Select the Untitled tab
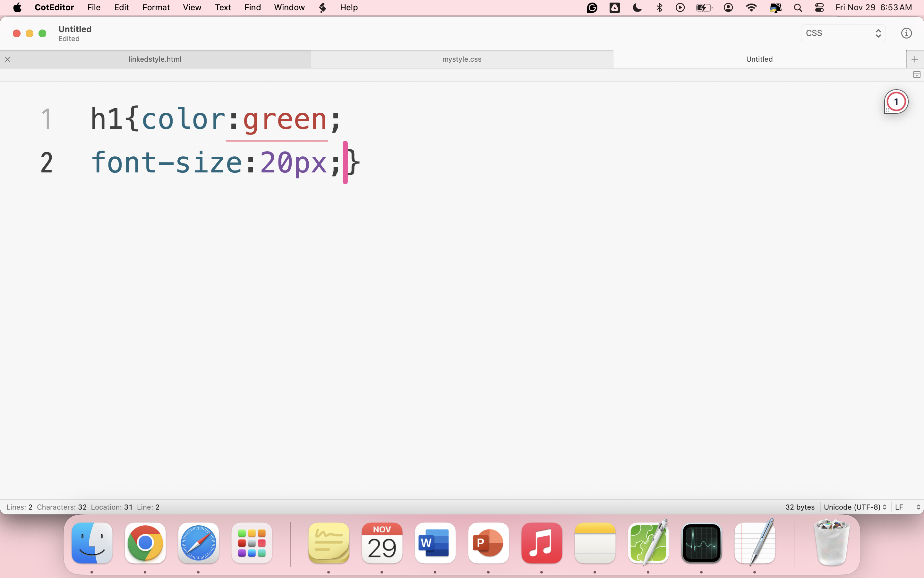Viewport: 924px width, 578px height. pyautogui.click(x=759, y=59)
